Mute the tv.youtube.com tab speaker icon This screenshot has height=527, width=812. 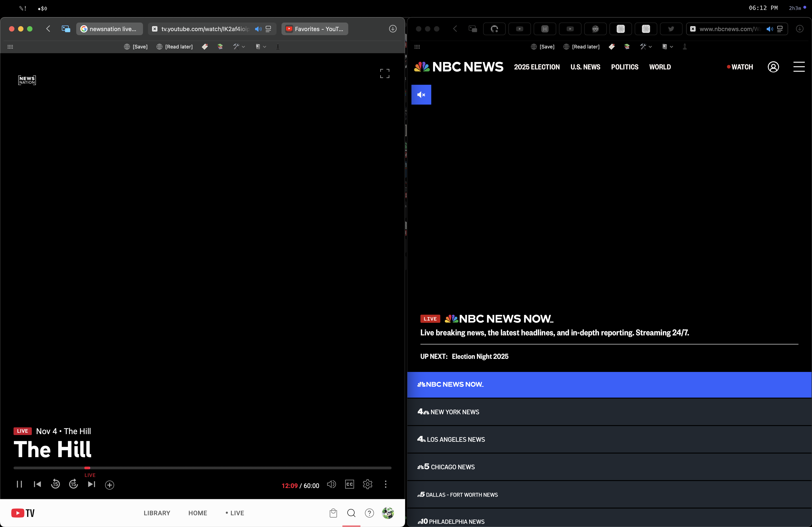[x=258, y=29]
